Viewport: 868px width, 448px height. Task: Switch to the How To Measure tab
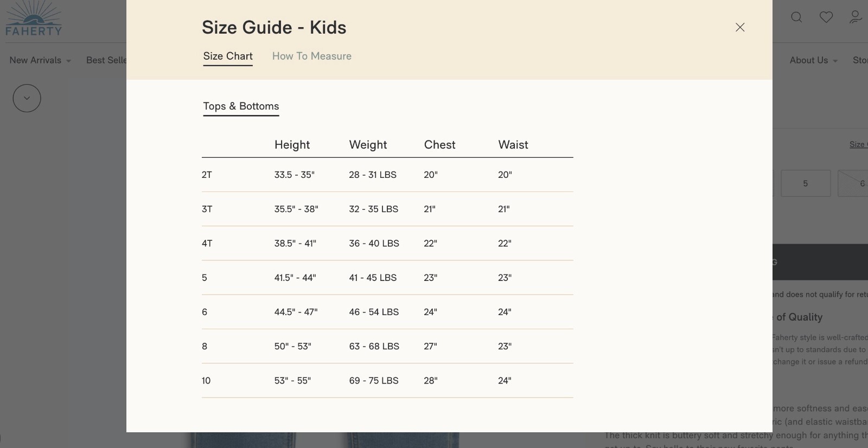[x=311, y=56]
